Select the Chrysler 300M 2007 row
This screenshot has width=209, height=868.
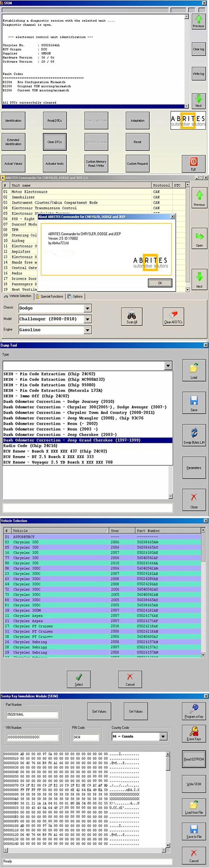click(x=103, y=610)
